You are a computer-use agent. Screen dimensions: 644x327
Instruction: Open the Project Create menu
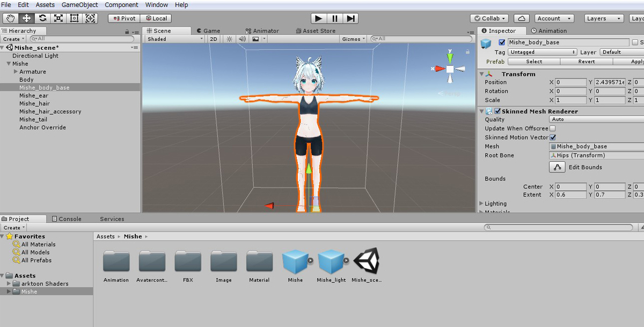13,227
